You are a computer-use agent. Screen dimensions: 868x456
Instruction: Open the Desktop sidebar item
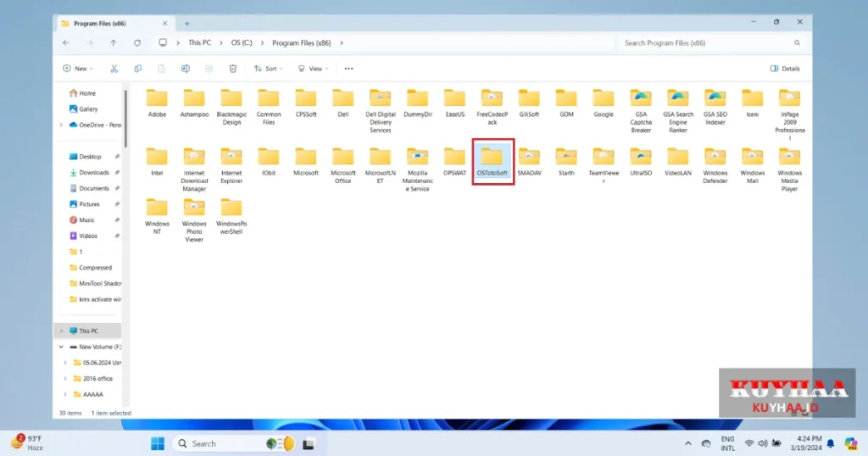coord(86,157)
